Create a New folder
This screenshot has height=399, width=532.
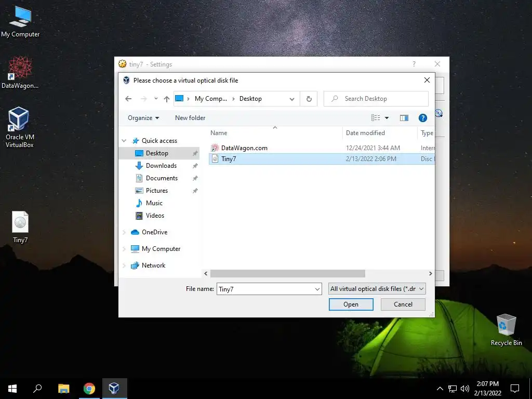tap(190, 118)
